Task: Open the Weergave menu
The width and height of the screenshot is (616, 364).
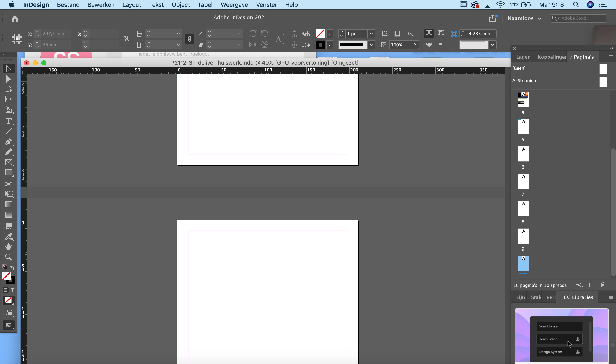Action: [234, 5]
